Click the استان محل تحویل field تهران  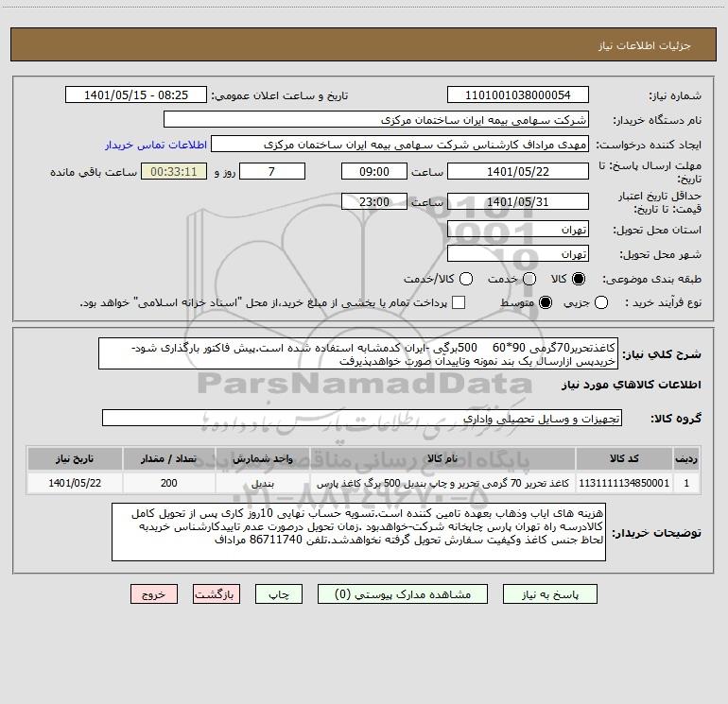pos(518,230)
